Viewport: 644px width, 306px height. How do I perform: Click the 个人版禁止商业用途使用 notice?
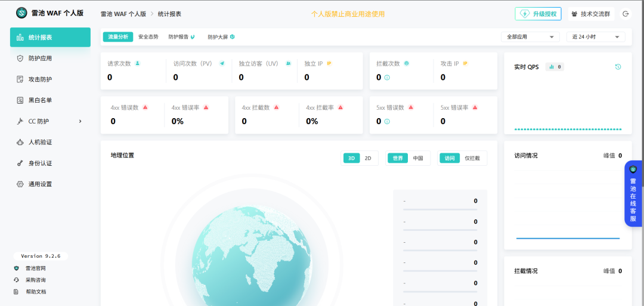(348, 14)
